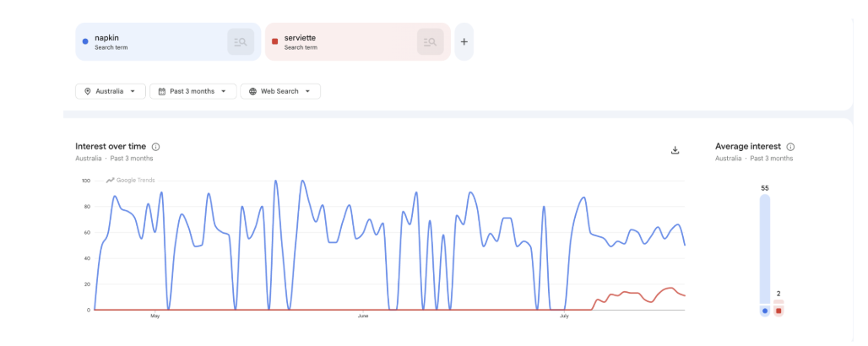Open the Past 3 months dropdown
Viewport: 868px width, 346px height.
193,91
